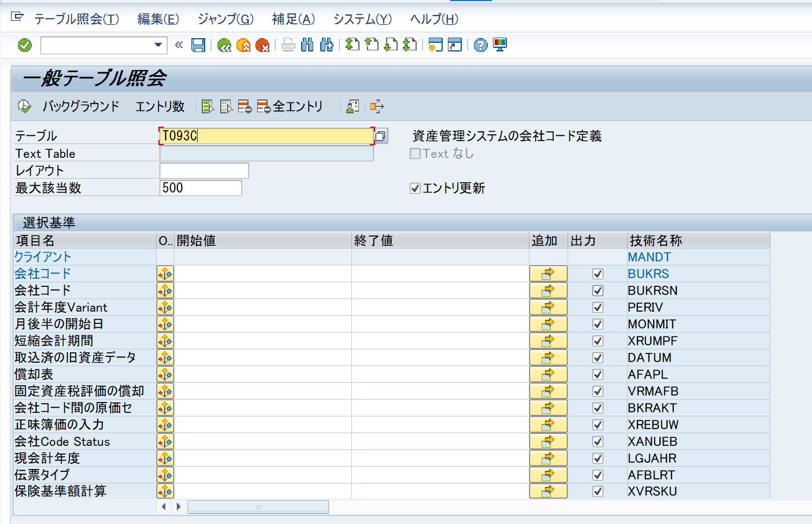Open システム(Y) menu
Viewport: 812px width, 524px height.
(362, 19)
